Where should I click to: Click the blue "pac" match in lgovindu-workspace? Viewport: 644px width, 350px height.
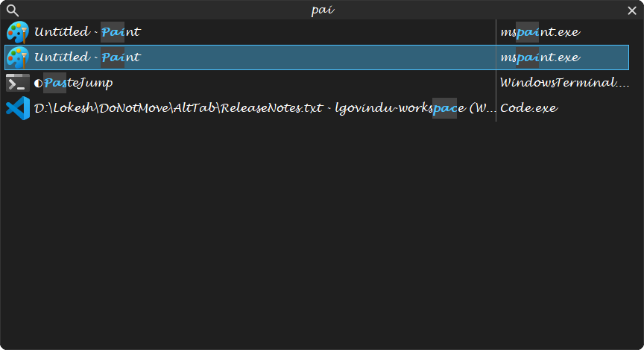pos(445,108)
